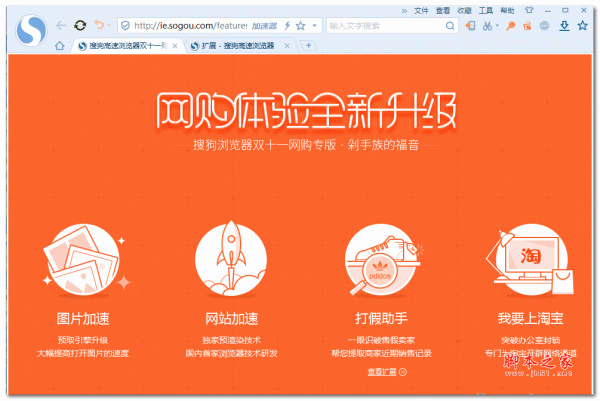Open the 帮助 menu
Image resolution: width=600 pixels, height=401 pixels.
pos(507,11)
